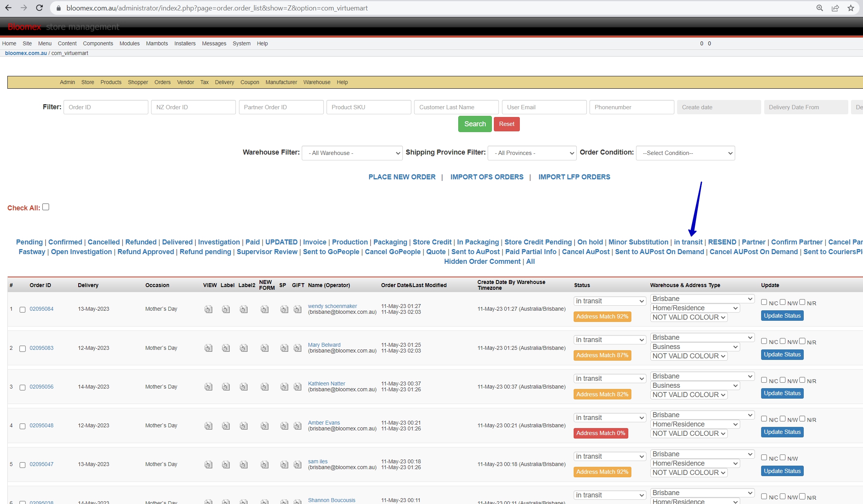Screen dimensions: 863x504
Task: Open VIEW icon for order 02095047
Action: 208,464
